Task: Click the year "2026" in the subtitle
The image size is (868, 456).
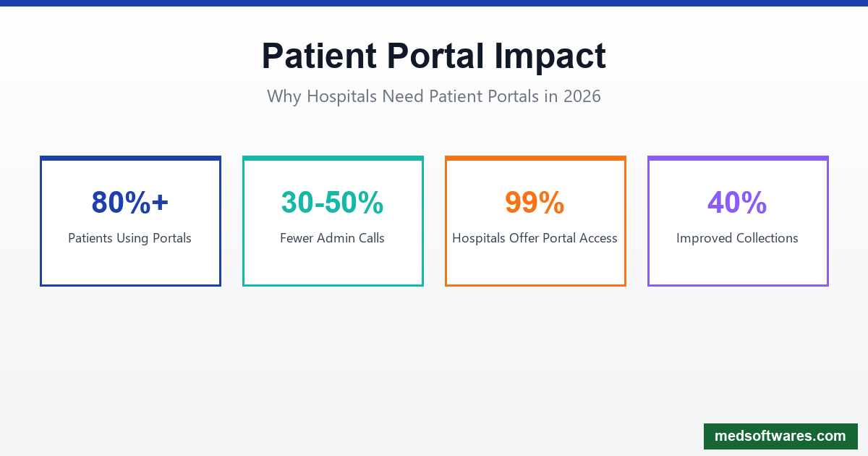Action: coord(582,96)
